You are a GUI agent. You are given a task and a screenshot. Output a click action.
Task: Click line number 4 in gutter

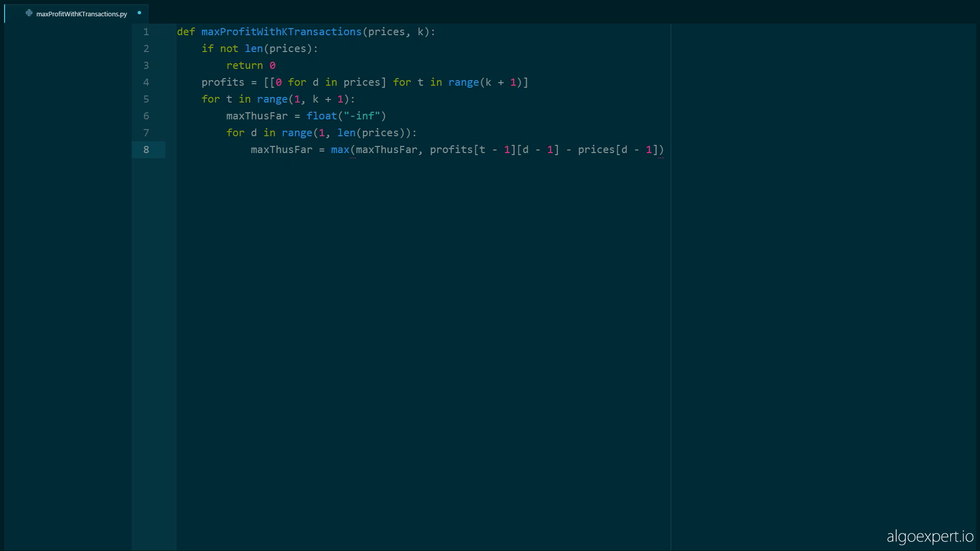pos(146,82)
